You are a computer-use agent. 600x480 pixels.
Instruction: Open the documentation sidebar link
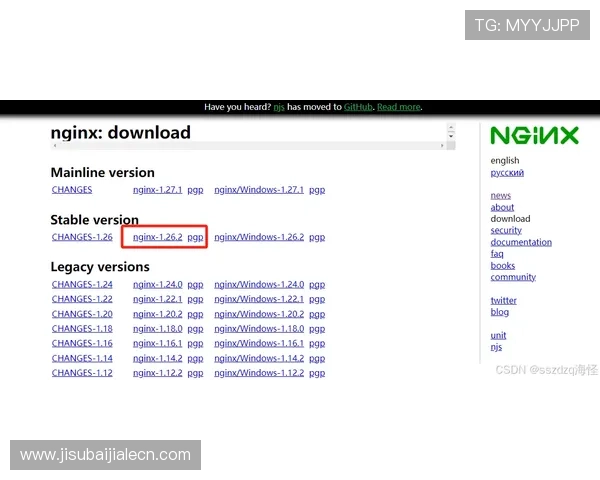pos(521,242)
